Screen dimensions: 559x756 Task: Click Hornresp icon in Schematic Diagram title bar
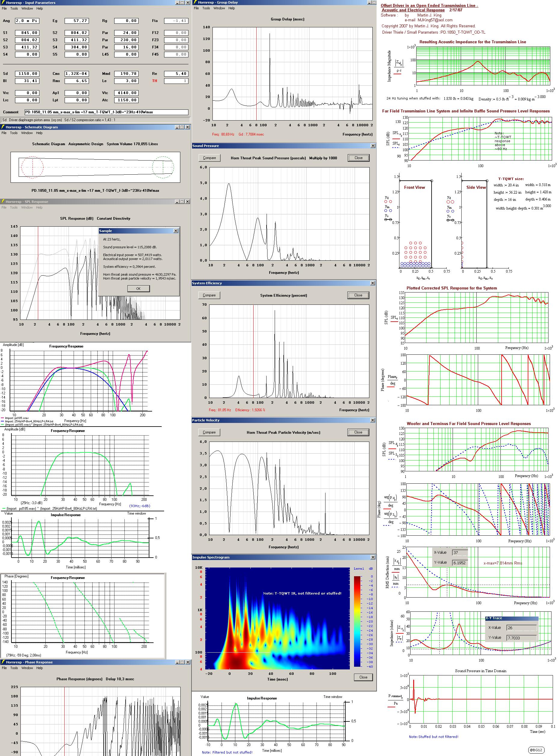click(x=3, y=127)
